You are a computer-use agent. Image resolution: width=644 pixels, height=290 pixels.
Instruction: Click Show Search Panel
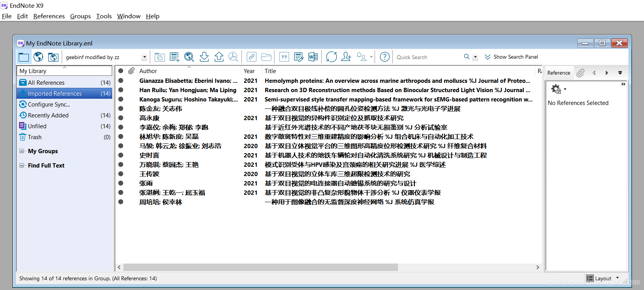pos(511,57)
